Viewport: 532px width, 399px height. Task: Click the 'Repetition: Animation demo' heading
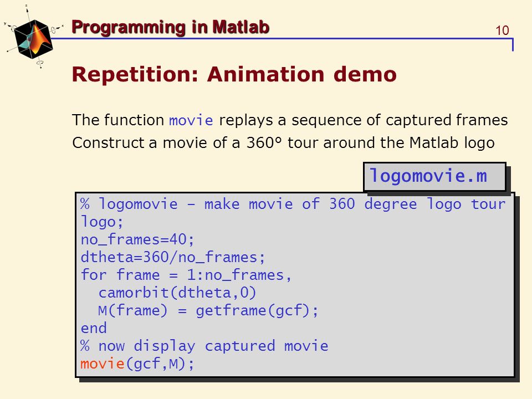click(234, 74)
